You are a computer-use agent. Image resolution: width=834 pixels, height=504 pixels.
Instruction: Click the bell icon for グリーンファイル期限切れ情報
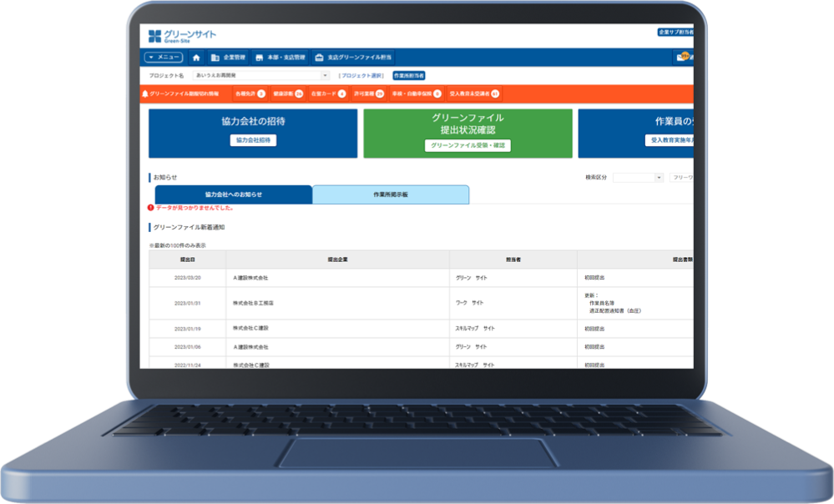pos(144,94)
